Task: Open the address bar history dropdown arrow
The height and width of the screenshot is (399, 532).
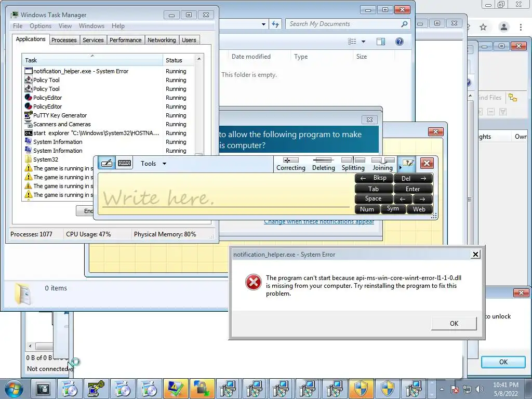Action: point(263,24)
